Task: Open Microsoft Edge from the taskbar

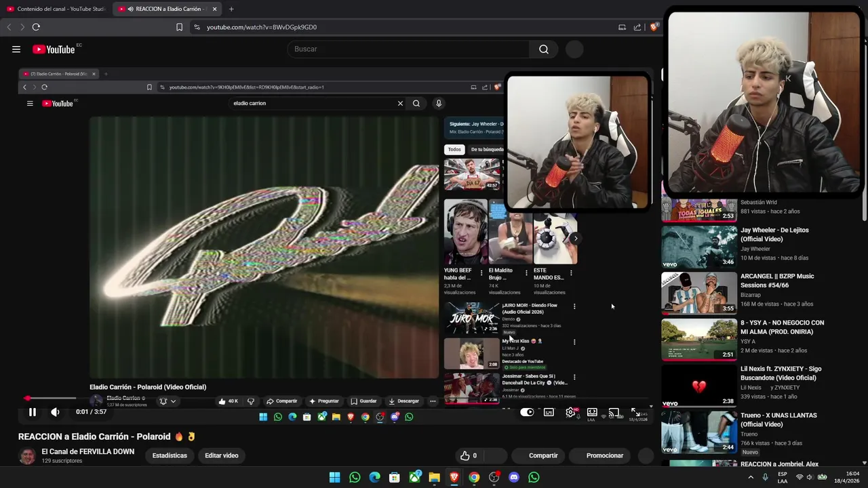Action: [374, 477]
